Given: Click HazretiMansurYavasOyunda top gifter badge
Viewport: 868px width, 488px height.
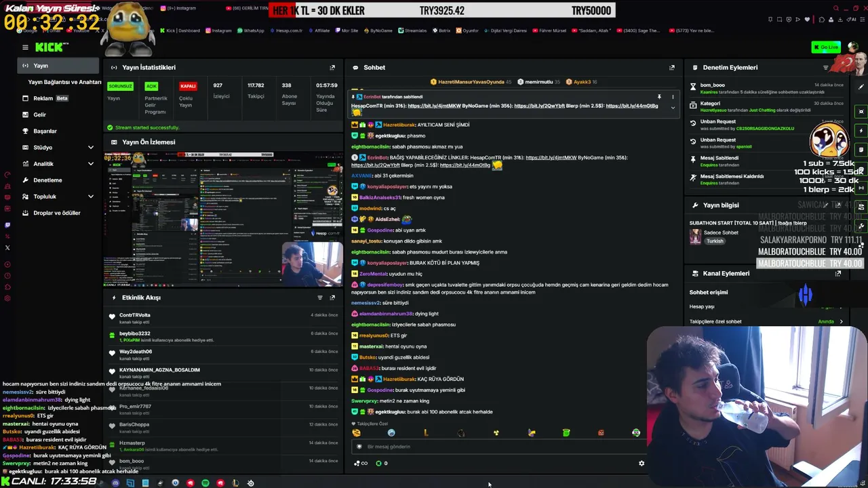Looking at the screenshot, I should coord(471,82).
